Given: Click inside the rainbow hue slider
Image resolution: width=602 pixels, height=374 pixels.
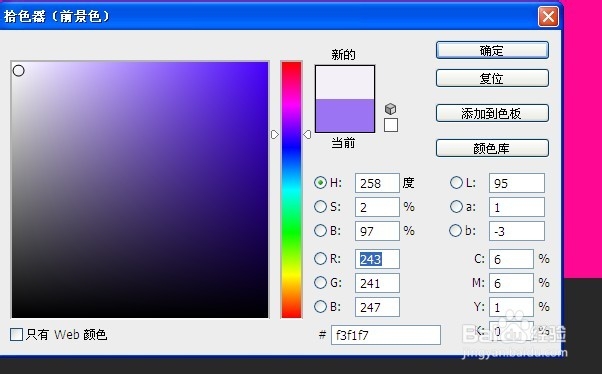Looking at the screenshot, I should click(x=291, y=190).
